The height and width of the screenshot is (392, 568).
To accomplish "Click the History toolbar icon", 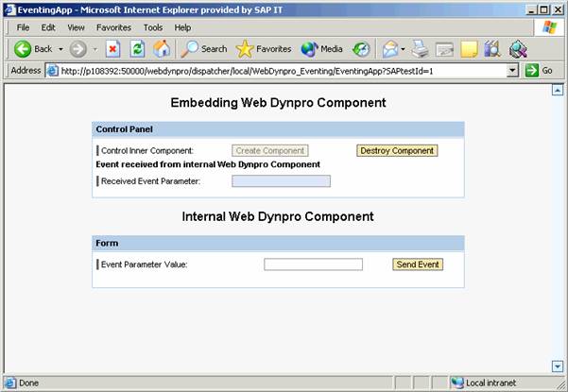I will coord(361,48).
